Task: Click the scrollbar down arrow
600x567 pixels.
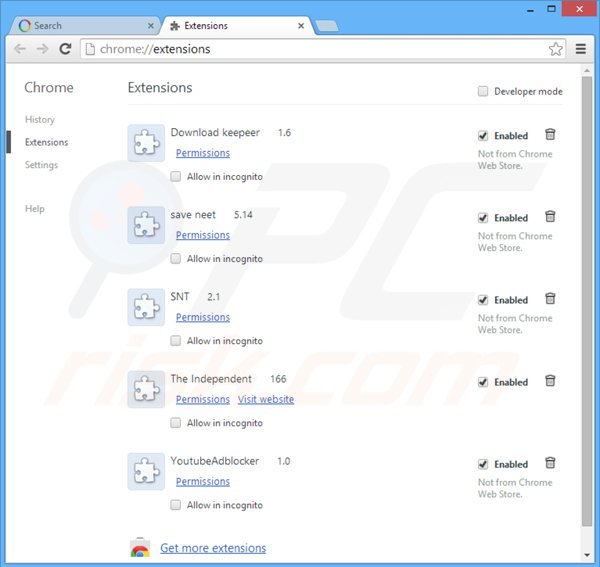Action: click(x=587, y=555)
